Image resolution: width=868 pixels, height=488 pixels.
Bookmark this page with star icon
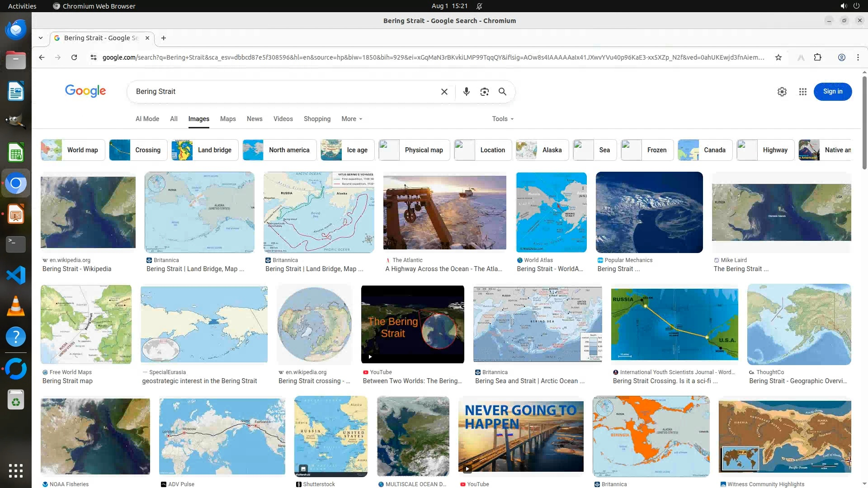click(x=778, y=57)
